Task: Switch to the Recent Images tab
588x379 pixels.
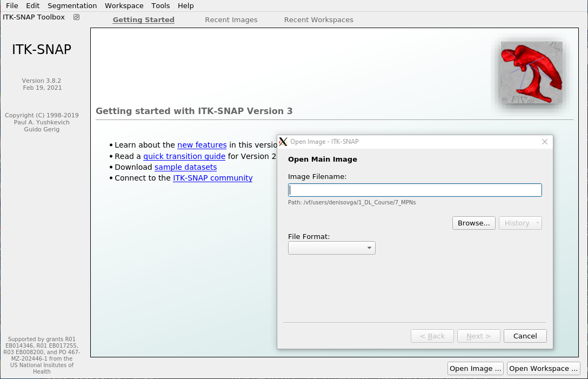Action: (231, 20)
